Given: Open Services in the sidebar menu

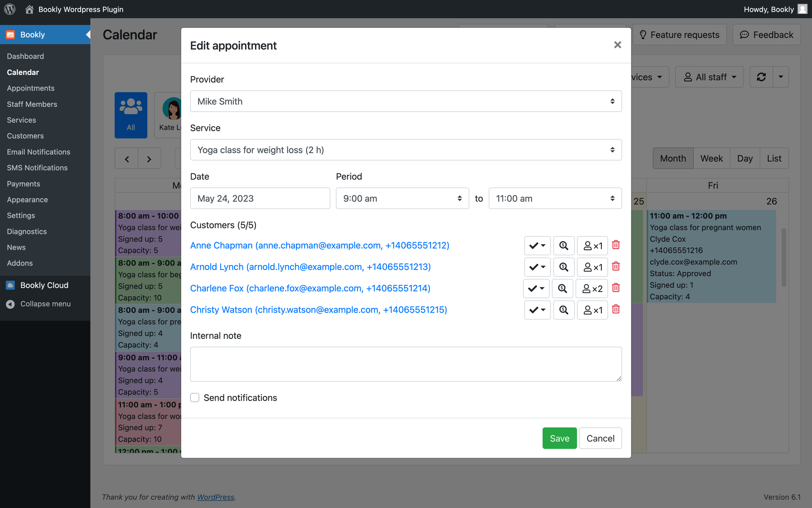Looking at the screenshot, I should coord(21,120).
